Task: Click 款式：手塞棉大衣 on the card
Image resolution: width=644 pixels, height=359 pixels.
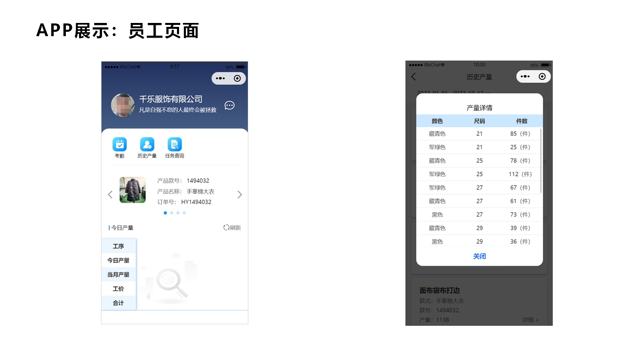Action: (x=442, y=301)
